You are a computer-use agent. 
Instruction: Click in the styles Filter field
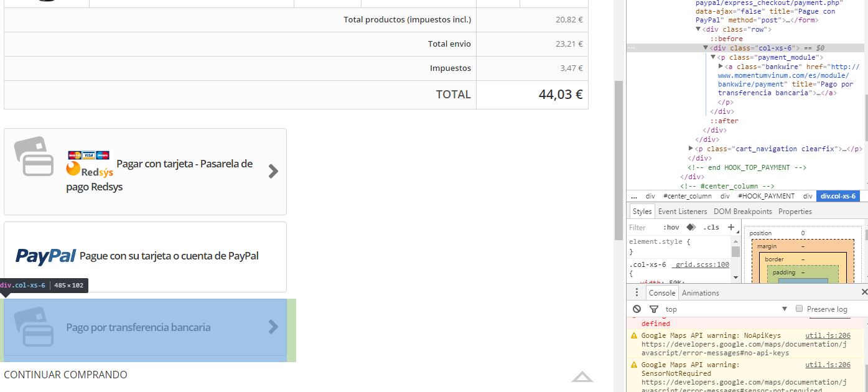click(x=641, y=228)
